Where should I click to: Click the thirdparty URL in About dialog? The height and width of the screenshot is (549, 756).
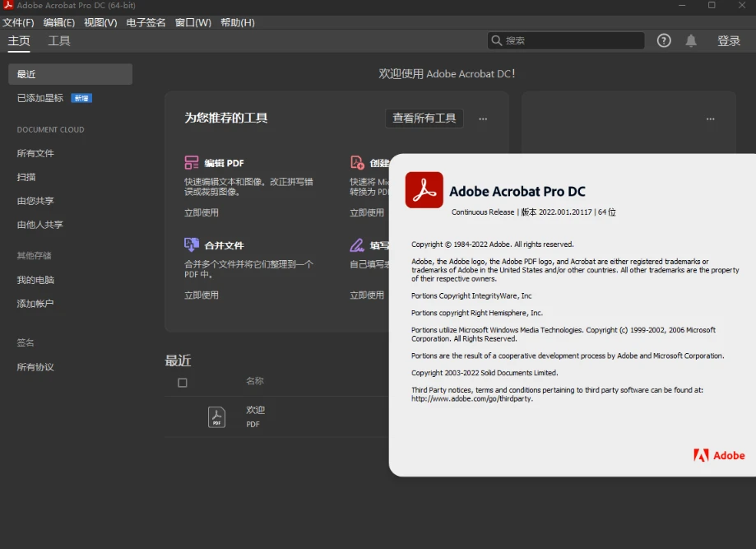click(472, 398)
